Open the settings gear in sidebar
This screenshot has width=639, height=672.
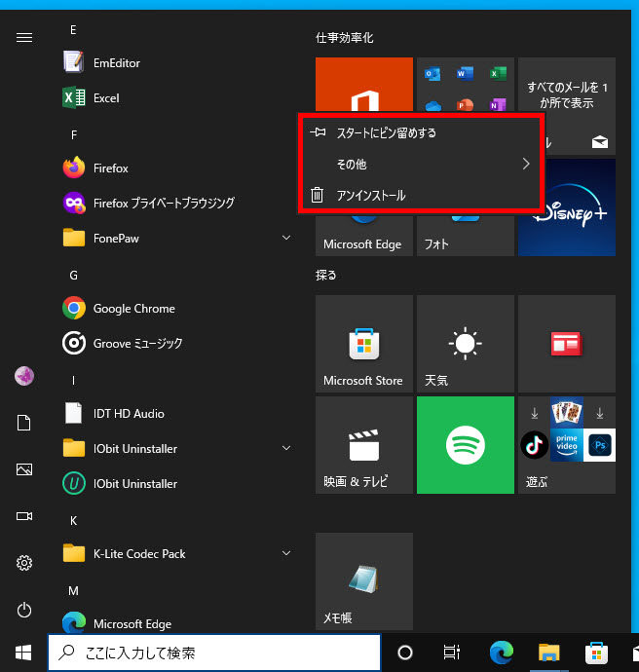[24, 563]
